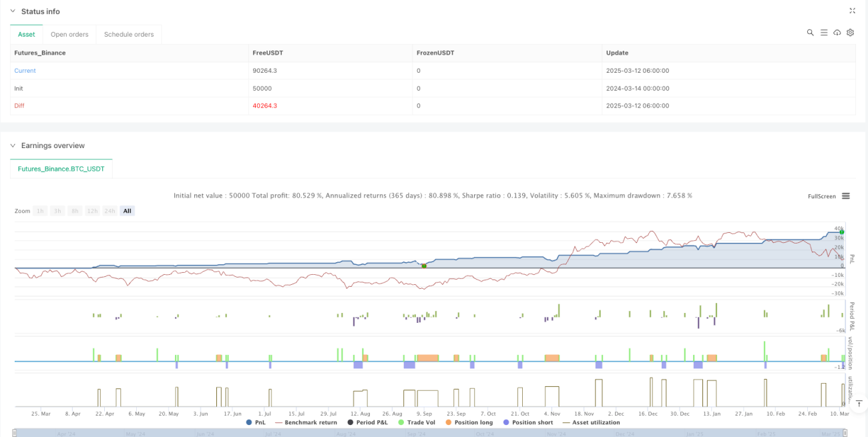Screen dimensions: 868x437
Task: Click the Current row link
Action: click(x=25, y=71)
